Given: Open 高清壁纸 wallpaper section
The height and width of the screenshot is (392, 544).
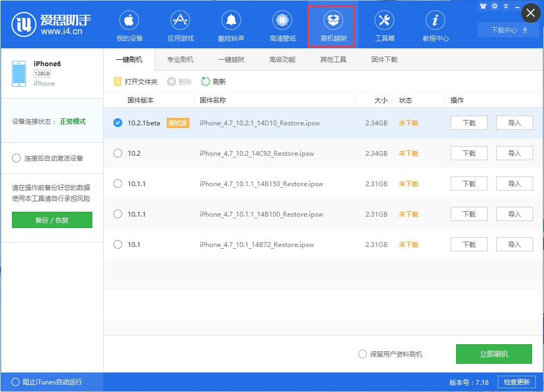Looking at the screenshot, I should (x=282, y=26).
